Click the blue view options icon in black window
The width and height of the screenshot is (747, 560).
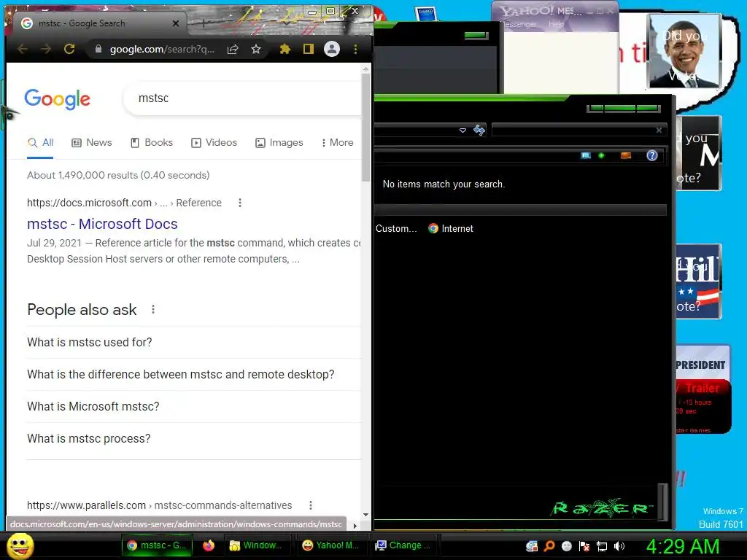(x=586, y=155)
